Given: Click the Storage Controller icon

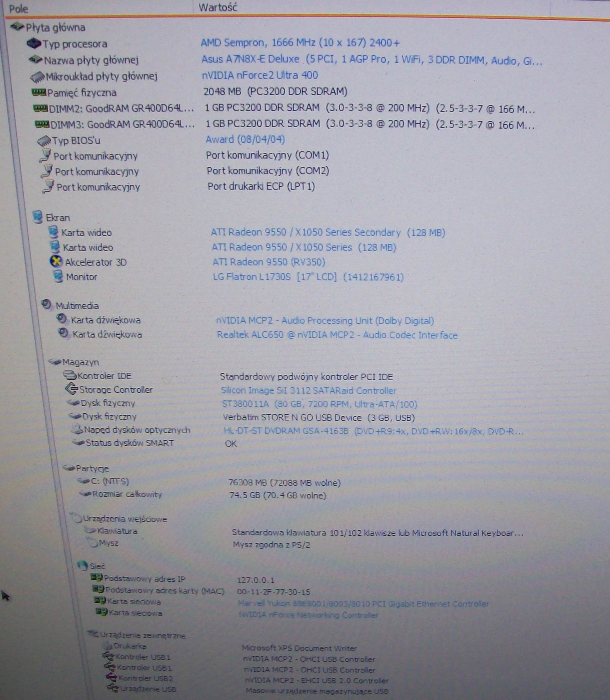Looking at the screenshot, I should click(71, 389).
